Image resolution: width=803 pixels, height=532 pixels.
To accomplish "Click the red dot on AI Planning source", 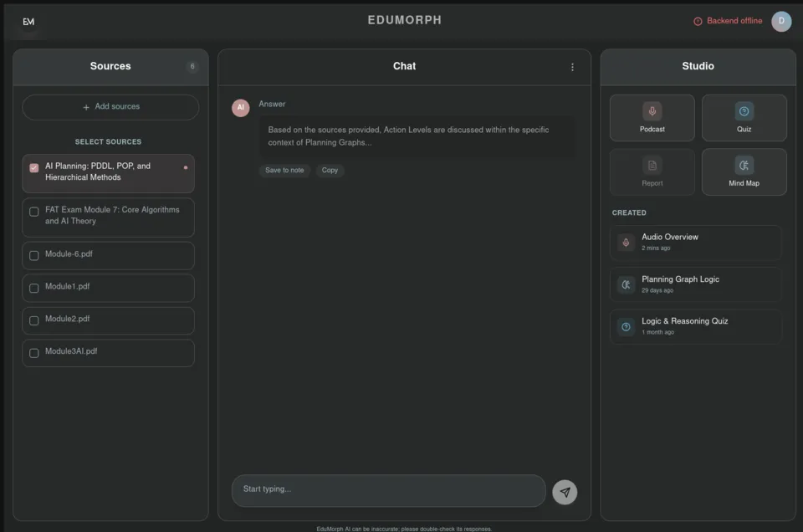I will tap(186, 167).
